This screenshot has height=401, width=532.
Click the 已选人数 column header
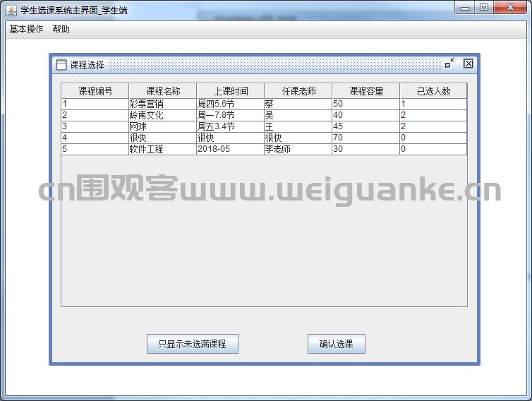coord(434,91)
